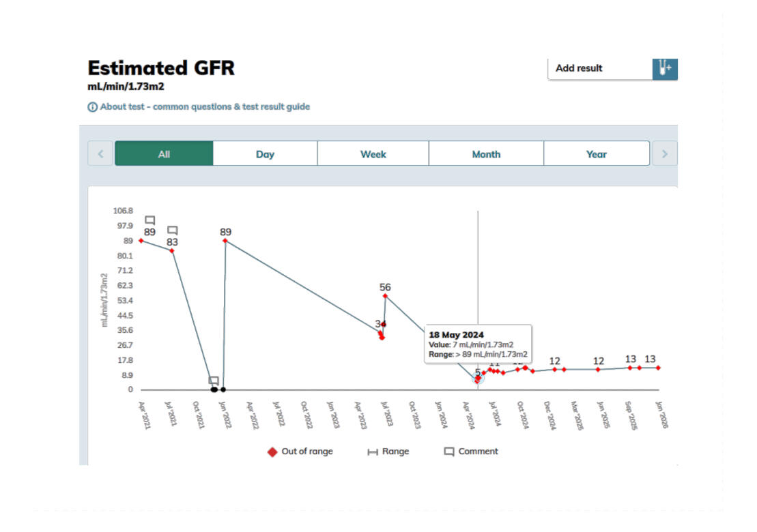Advance to next period with right chevron
The height and width of the screenshot is (532, 757).
tap(664, 154)
